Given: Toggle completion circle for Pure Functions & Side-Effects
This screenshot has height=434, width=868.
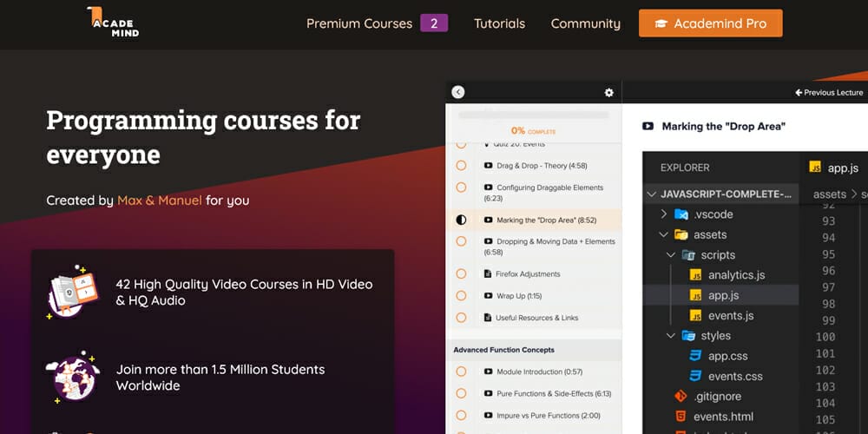Looking at the screenshot, I should pos(461,393).
